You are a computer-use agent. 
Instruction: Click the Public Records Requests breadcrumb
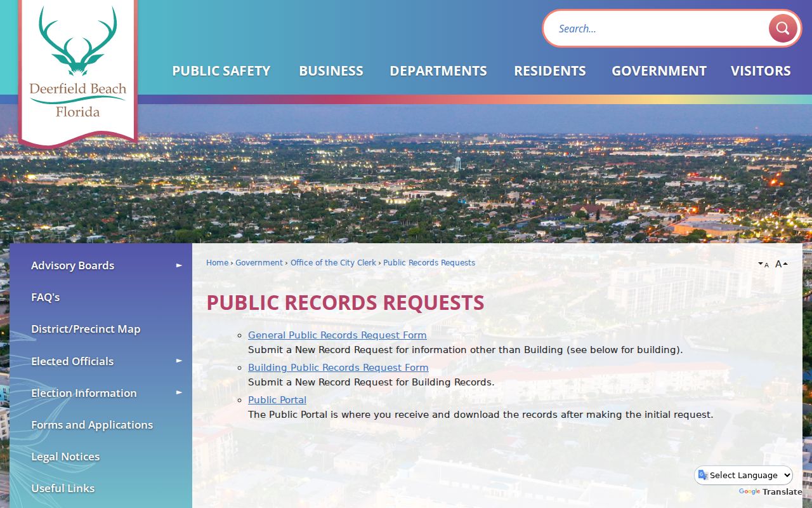pyautogui.click(x=429, y=263)
